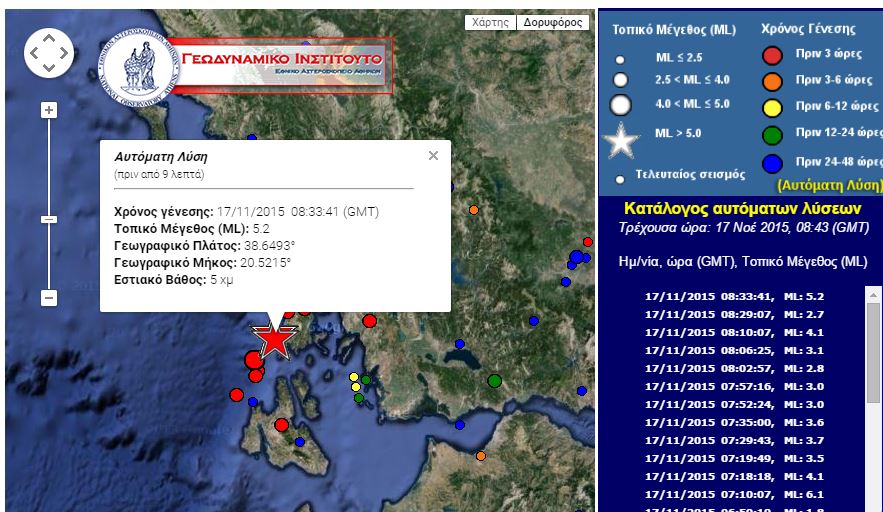
Task: Click the yellow Πριν 6-12 ώρες legend circle
Action: pyautogui.click(x=772, y=108)
